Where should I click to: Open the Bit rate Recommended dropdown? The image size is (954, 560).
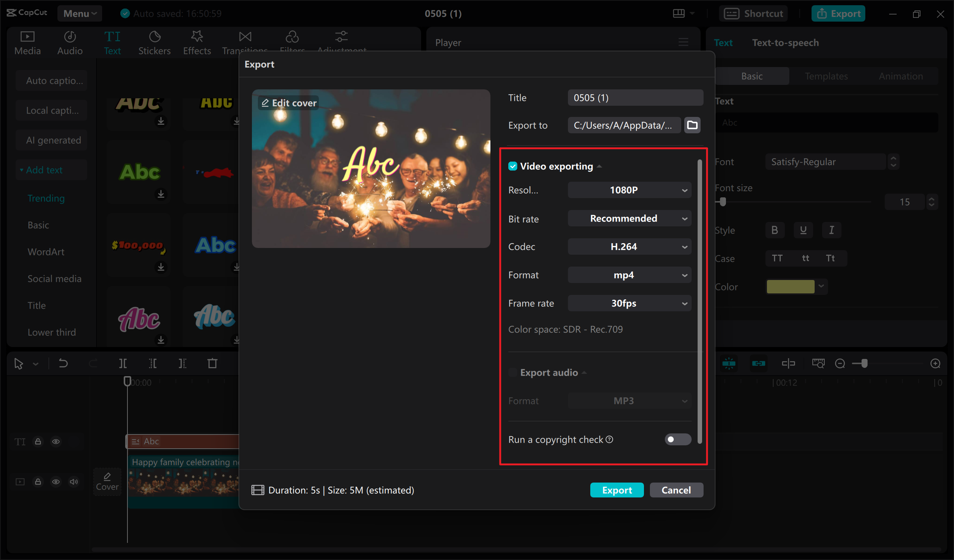629,219
